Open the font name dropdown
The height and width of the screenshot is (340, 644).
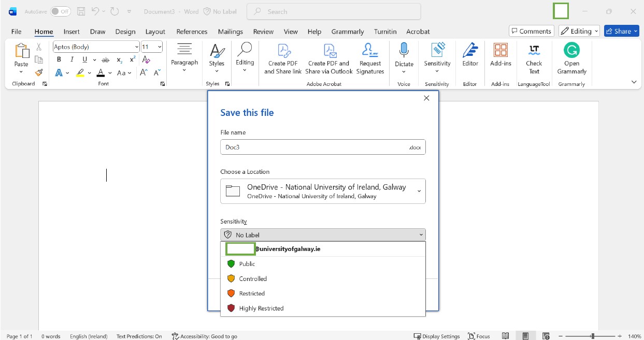(x=136, y=47)
